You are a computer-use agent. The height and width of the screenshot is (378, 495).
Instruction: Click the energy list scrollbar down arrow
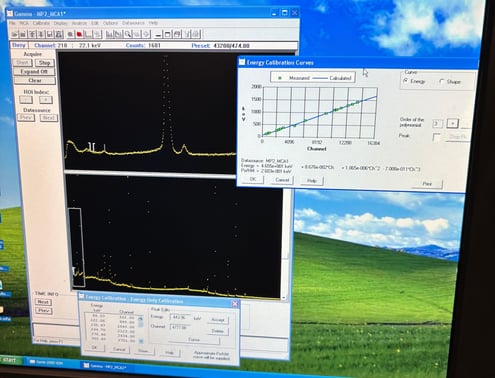tap(141, 341)
